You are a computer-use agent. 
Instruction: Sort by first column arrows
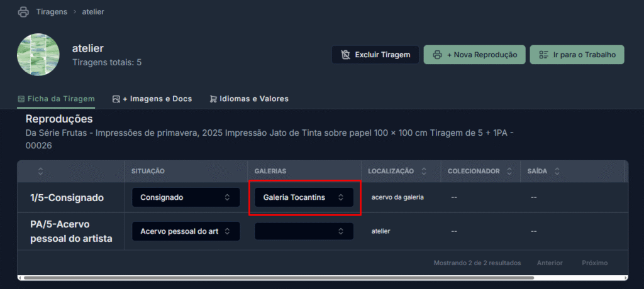tap(40, 171)
